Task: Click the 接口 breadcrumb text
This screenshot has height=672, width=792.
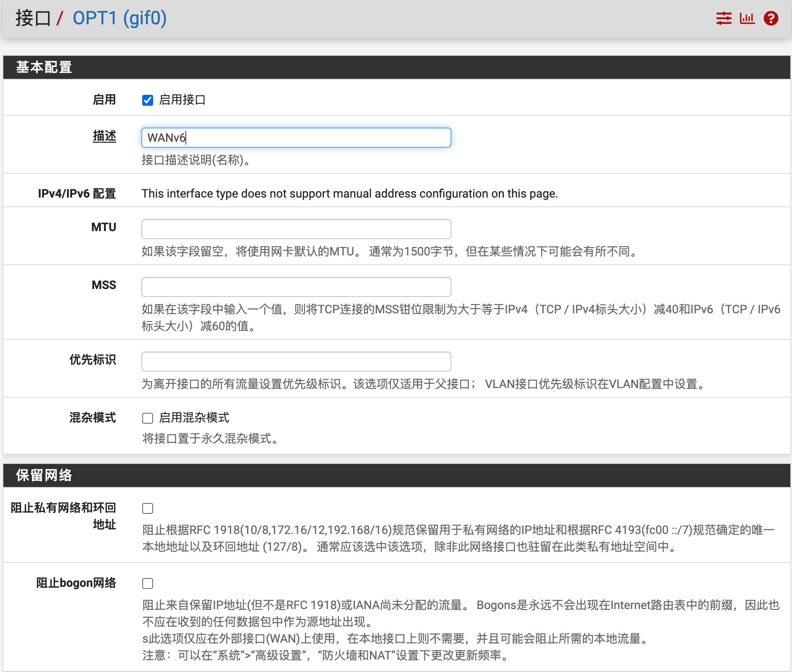Action: [x=33, y=18]
